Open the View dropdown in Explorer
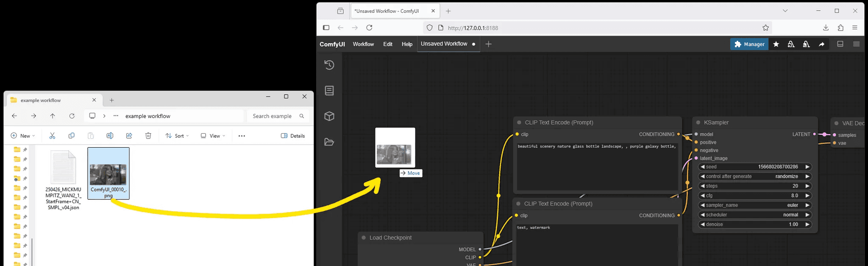The width and height of the screenshot is (868, 266). (213, 136)
